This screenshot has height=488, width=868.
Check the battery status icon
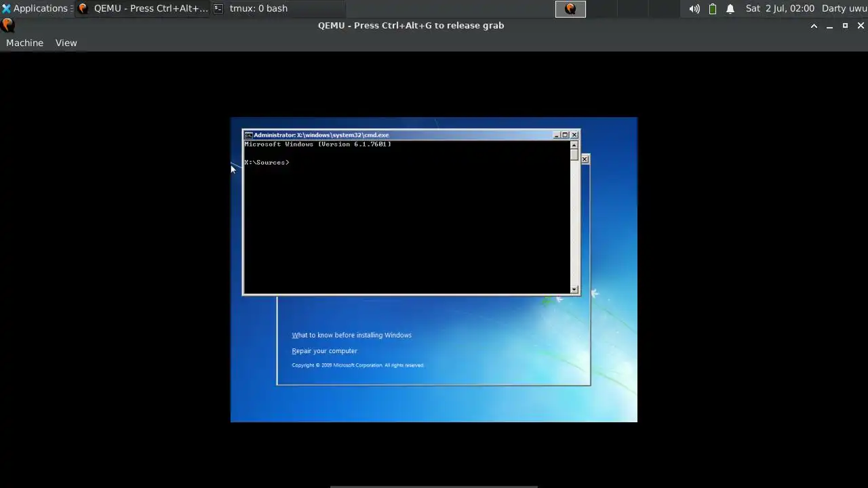point(713,9)
